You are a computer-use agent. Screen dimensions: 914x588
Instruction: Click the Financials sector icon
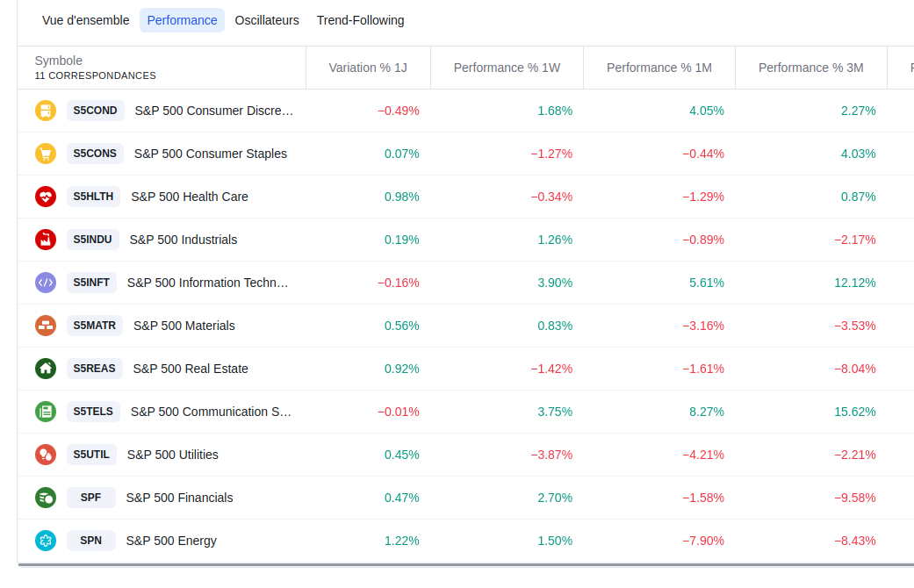point(46,498)
